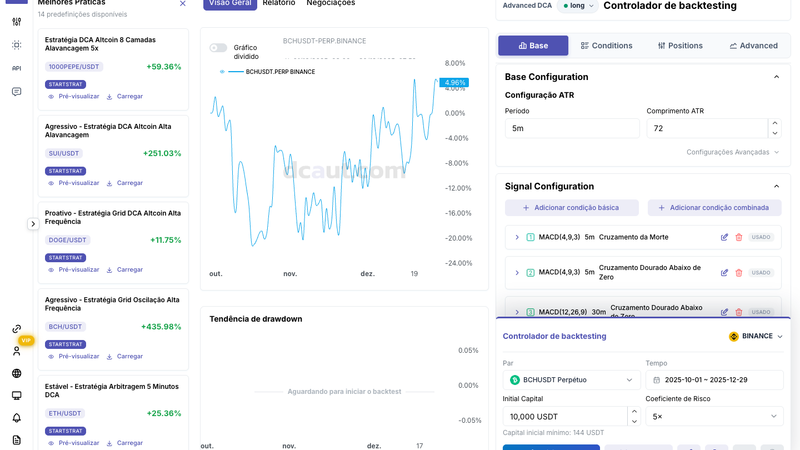The image size is (800, 450).
Task: Open the Coeficiente de Risco 5× dropdown
Action: (x=714, y=416)
